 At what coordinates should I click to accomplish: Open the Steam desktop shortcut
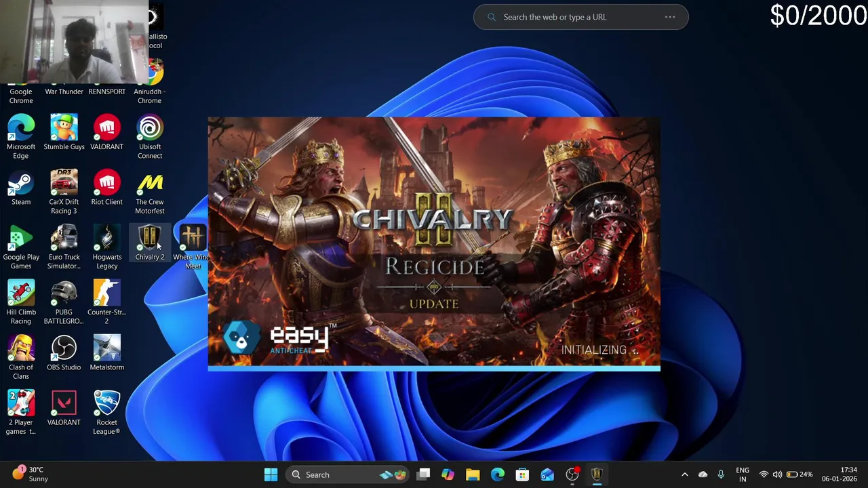pos(21,188)
